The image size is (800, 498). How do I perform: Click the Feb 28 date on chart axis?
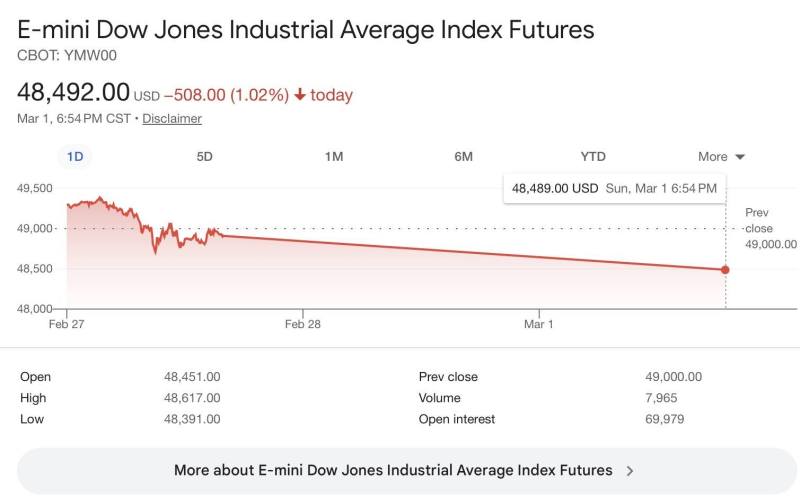click(302, 324)
